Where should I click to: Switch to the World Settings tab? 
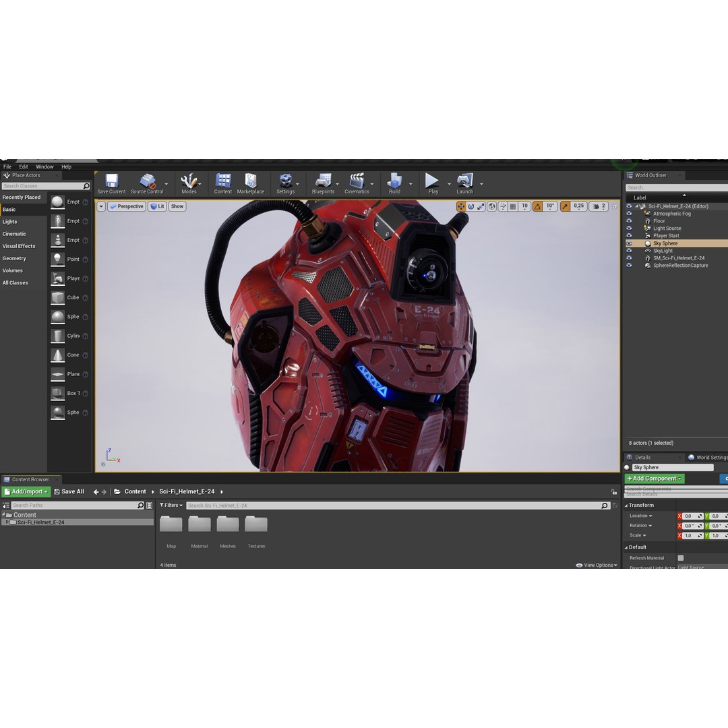[708, 458]
